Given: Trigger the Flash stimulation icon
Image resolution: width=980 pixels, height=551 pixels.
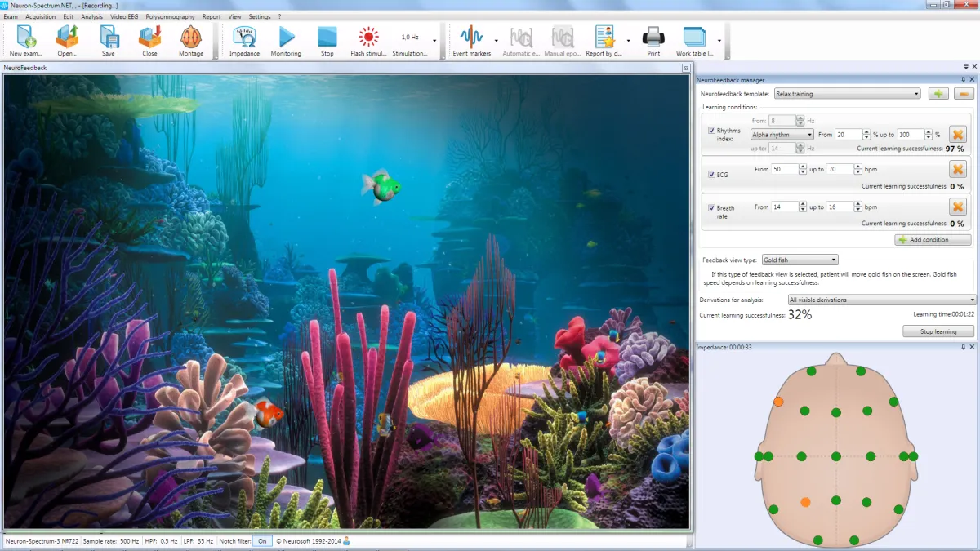Looking at the screenshot, I should point(369,38).
